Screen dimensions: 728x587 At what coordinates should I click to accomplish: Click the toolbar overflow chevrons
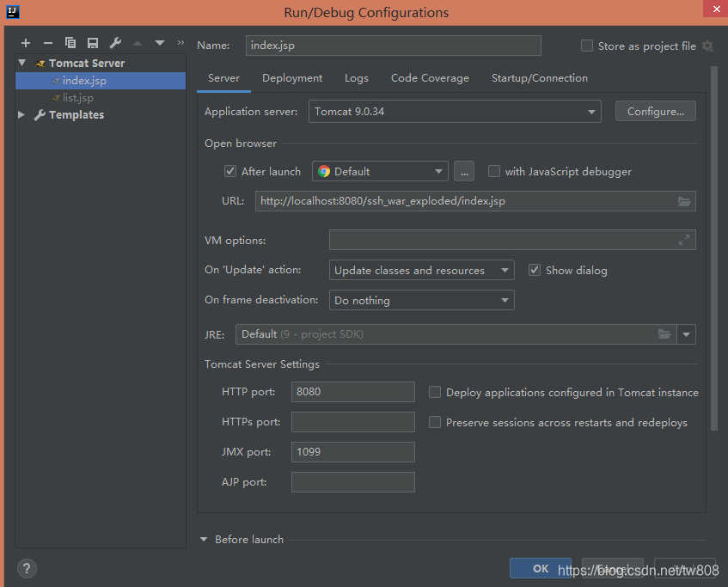(x=180, y=43)
